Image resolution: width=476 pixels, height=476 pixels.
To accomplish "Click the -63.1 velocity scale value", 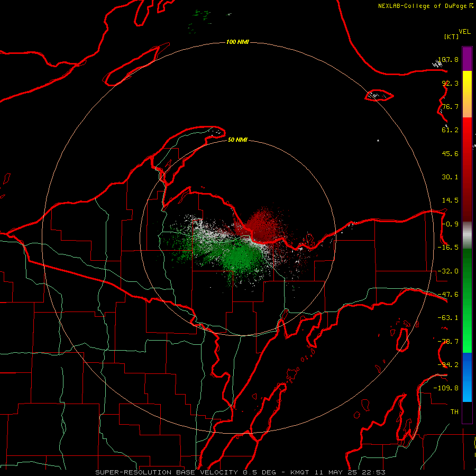I will click(448, 318).
